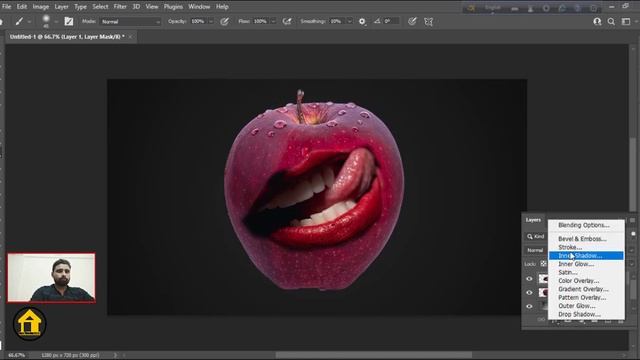The height and width of the screenshot is (360, 640).
Task: Close the Untitled-1 document tab
Action: [130, 37]
